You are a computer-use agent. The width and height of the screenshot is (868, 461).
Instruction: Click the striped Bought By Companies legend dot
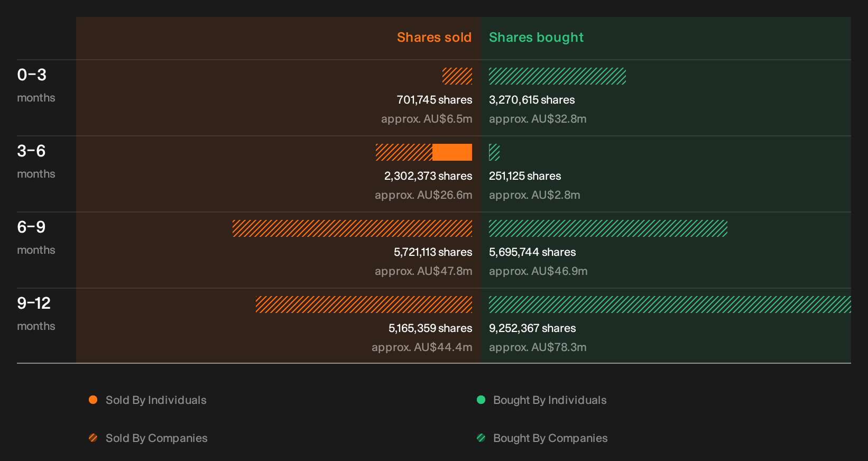click(481, 438)
